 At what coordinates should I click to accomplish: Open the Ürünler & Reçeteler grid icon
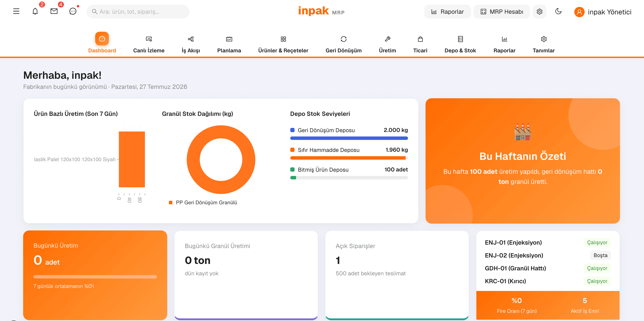(x=283, y=39)
